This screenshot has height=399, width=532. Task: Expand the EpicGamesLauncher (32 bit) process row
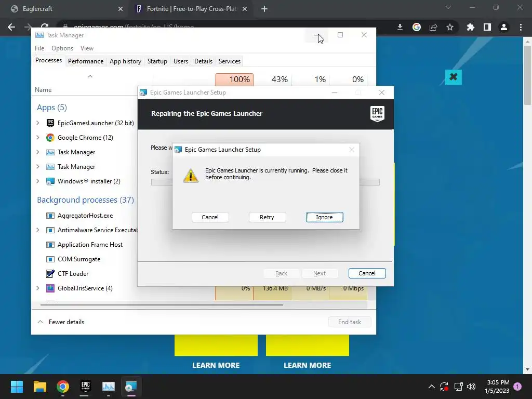(x=37, y=123)
